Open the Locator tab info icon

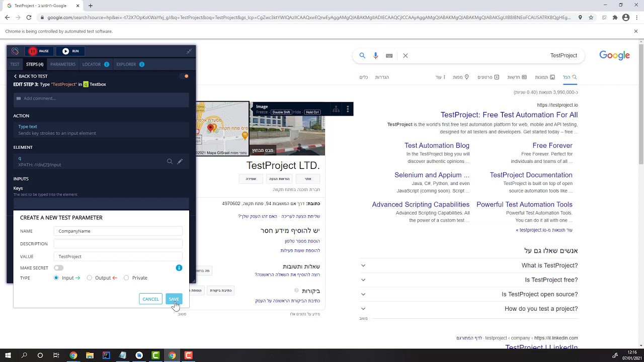point(107,64)
